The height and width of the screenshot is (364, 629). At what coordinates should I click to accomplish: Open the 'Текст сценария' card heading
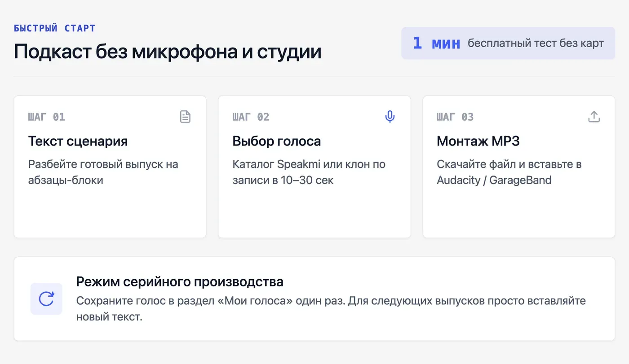78,141
